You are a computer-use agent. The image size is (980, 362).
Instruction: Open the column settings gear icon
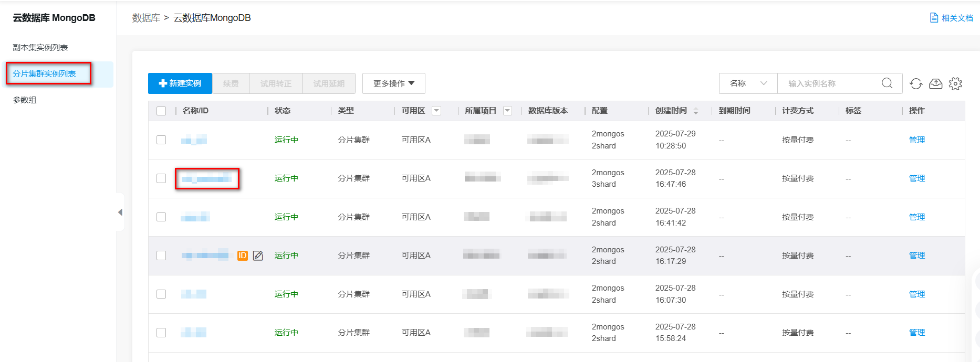pos(955,84)
